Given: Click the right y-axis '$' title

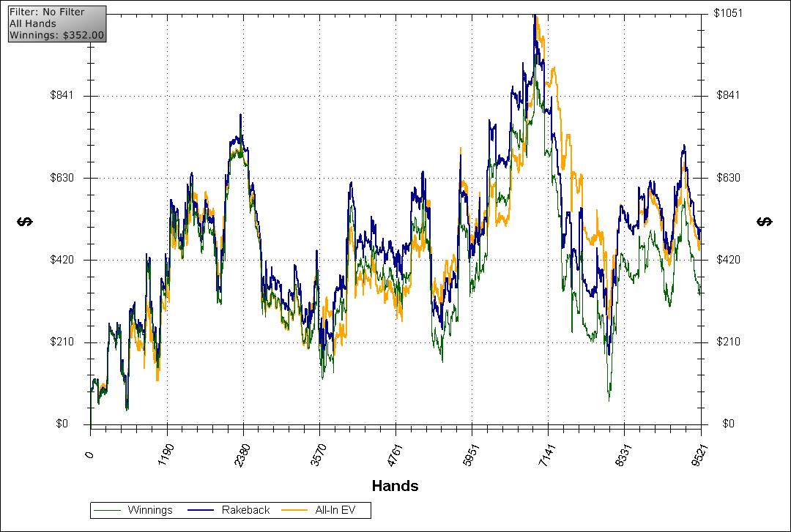Looking at the screenshot, I should coord(765,222).
